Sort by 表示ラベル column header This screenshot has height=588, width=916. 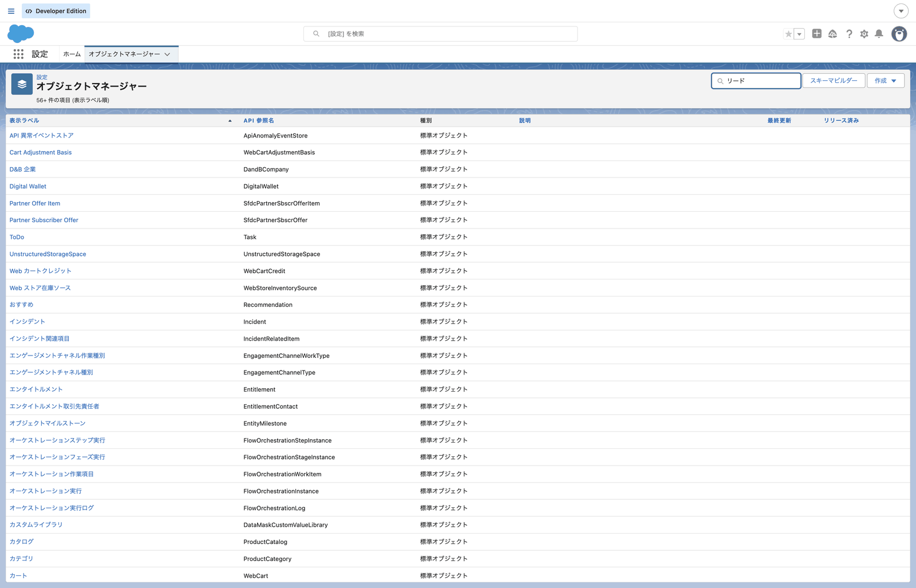pyautogui.click(x=24, y=120)
